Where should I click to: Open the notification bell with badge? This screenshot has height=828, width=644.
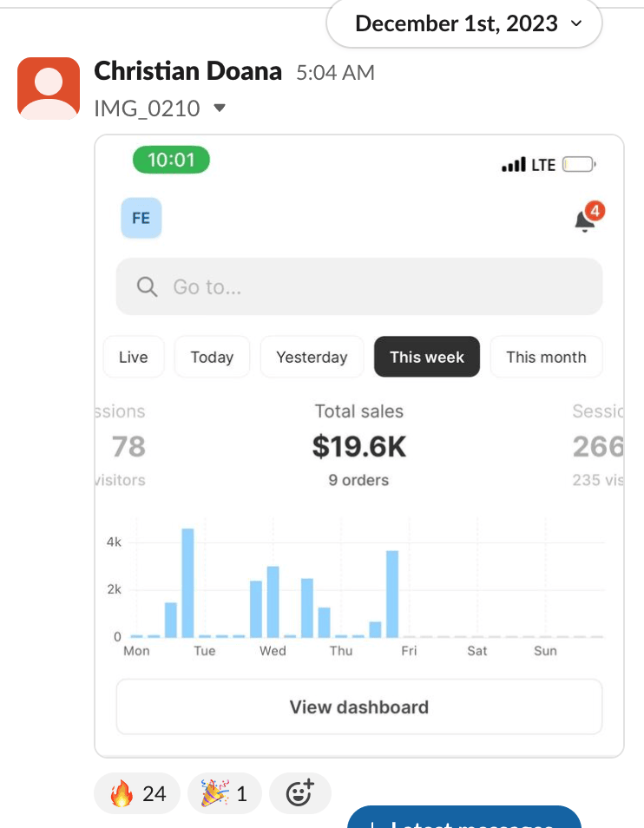coord(586,220)
